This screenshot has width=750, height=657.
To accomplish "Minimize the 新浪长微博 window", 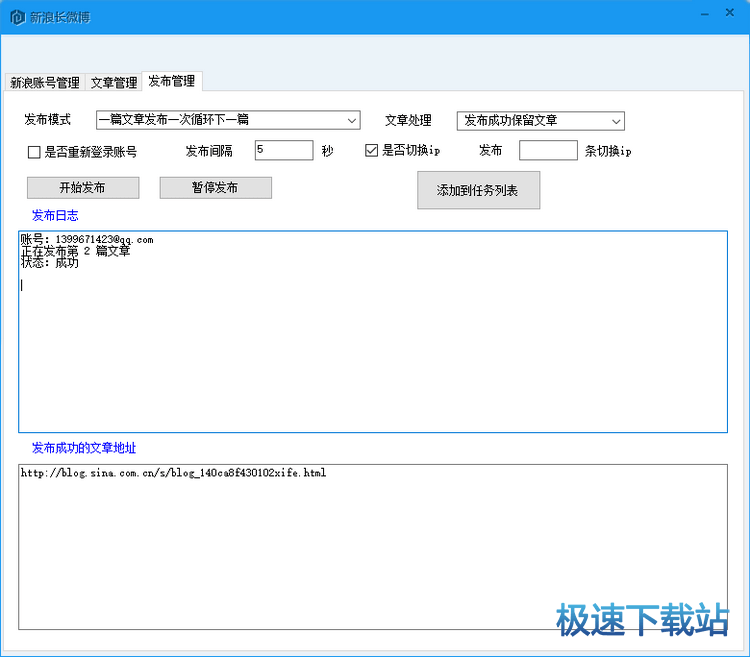I will (x=705, y=14).
